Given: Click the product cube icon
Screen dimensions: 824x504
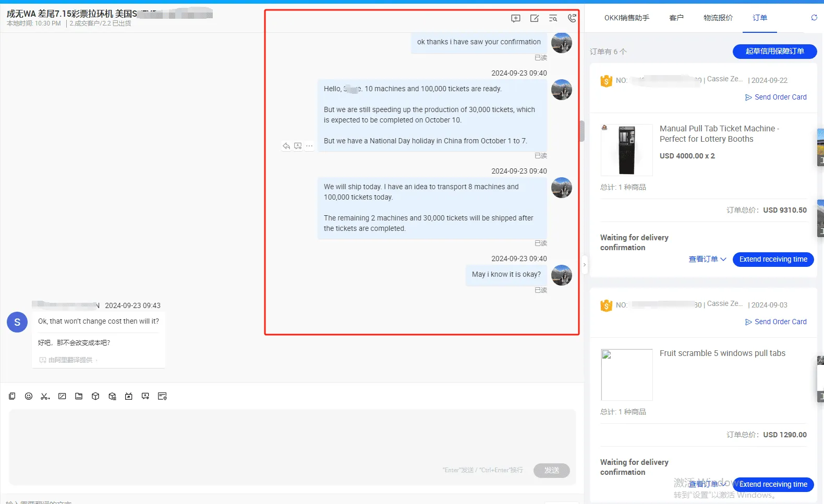Looking at the screenshot, I should coord(95,396).
